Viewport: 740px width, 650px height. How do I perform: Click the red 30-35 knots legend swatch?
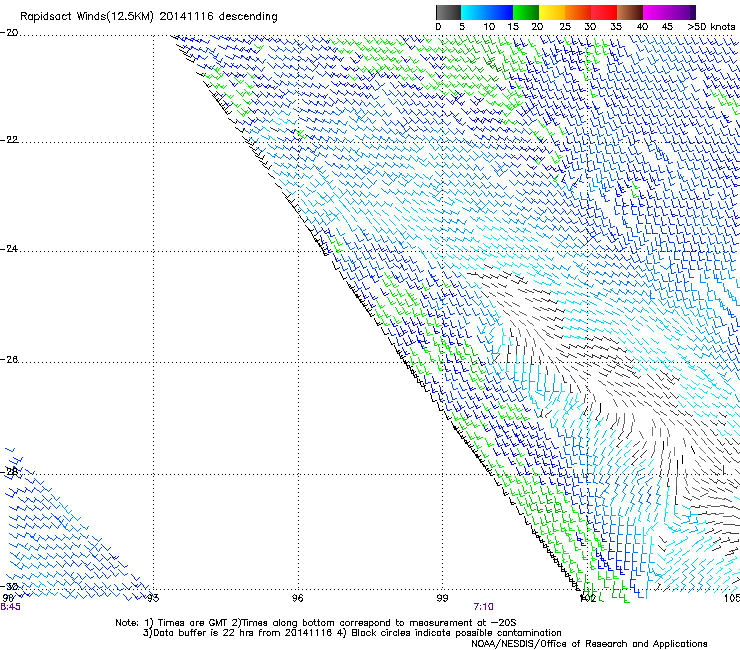[604, 12]
